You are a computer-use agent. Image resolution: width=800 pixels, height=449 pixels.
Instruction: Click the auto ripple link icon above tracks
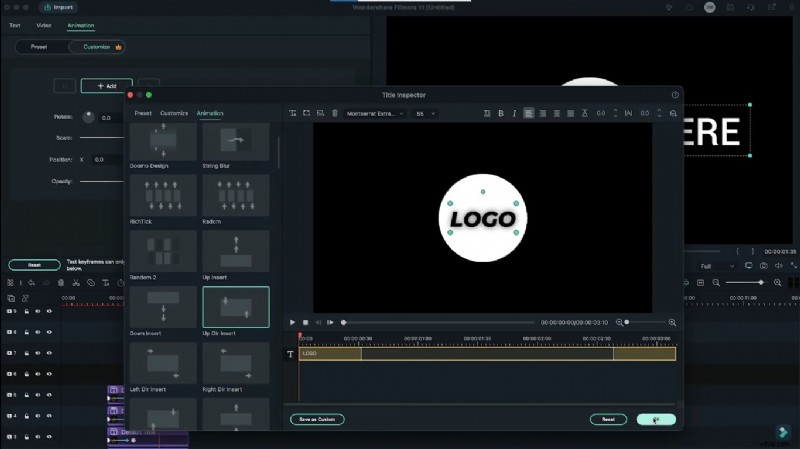tap(25, 298)
